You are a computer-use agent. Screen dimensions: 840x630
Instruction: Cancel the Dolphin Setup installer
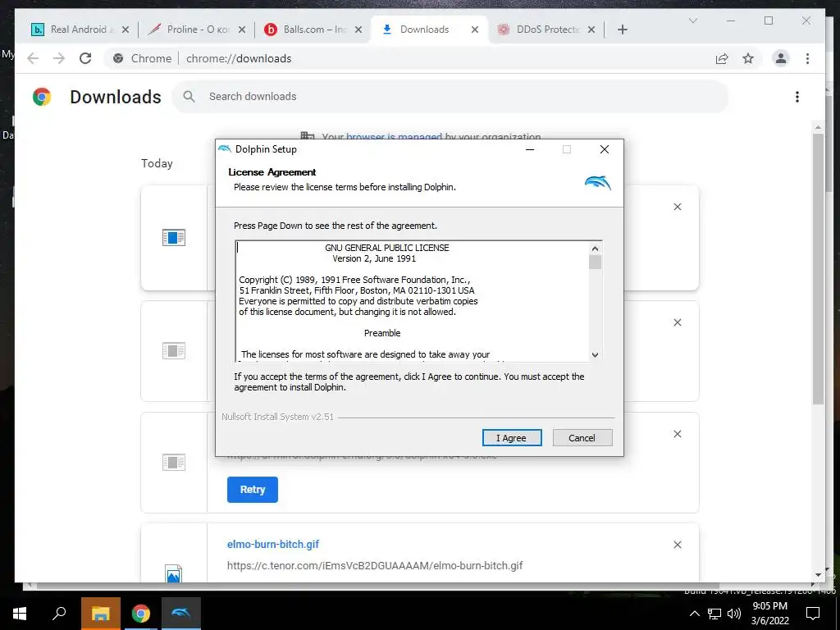coord(582,438)
